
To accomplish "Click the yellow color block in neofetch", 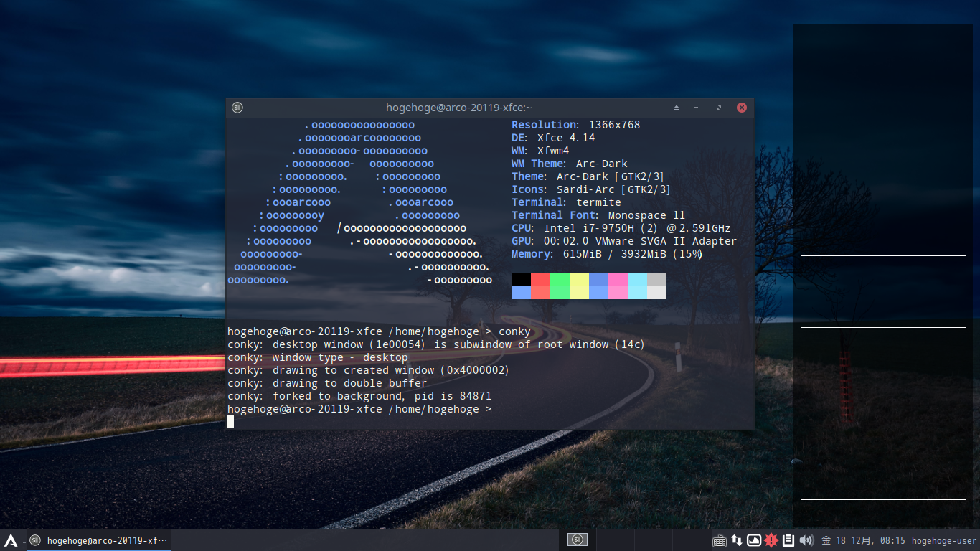I will (x=579, y=286).
